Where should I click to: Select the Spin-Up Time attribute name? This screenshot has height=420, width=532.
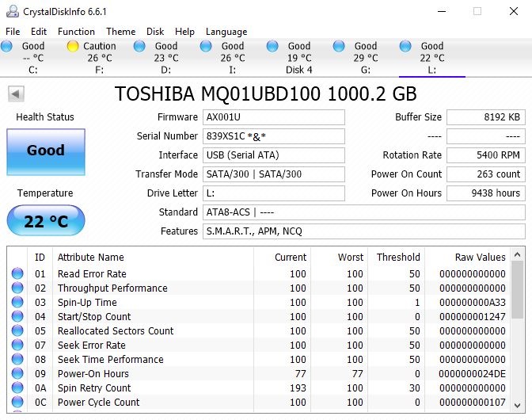[87, 302]
